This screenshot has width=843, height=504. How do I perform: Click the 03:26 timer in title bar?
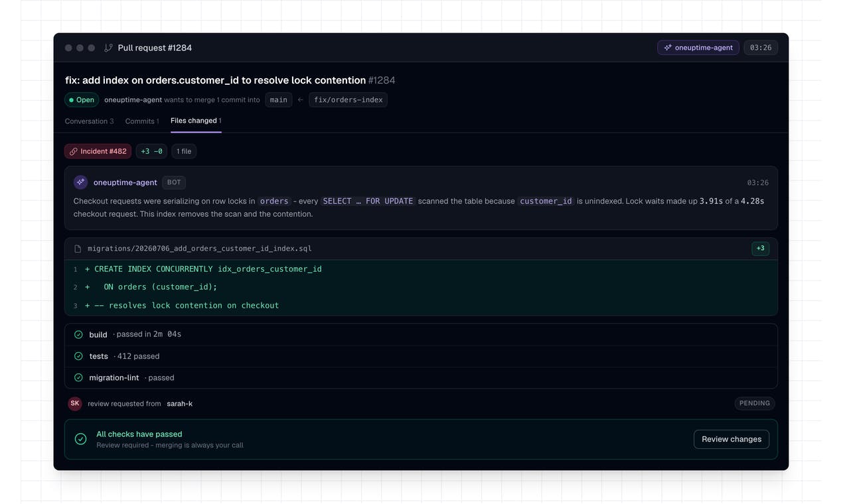[x=761, y=48]
